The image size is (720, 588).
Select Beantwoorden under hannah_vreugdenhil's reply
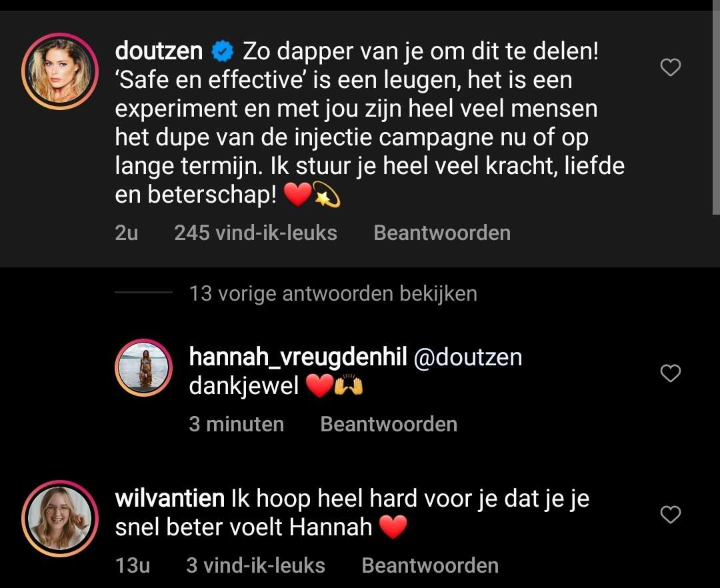tap(389, 424)
